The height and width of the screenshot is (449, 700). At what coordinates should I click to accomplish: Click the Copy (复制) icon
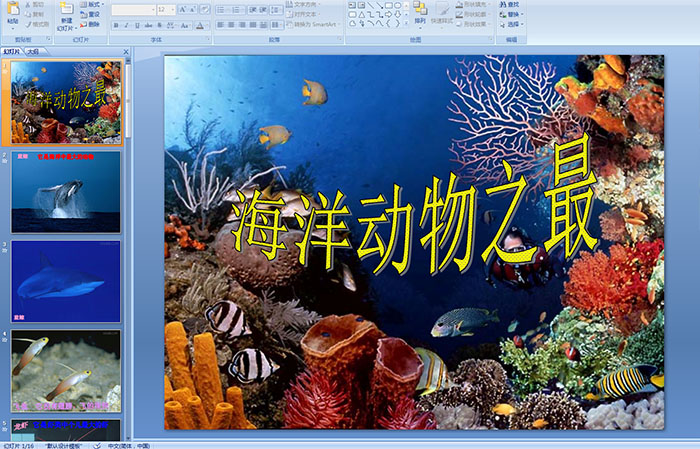(28, 14)
